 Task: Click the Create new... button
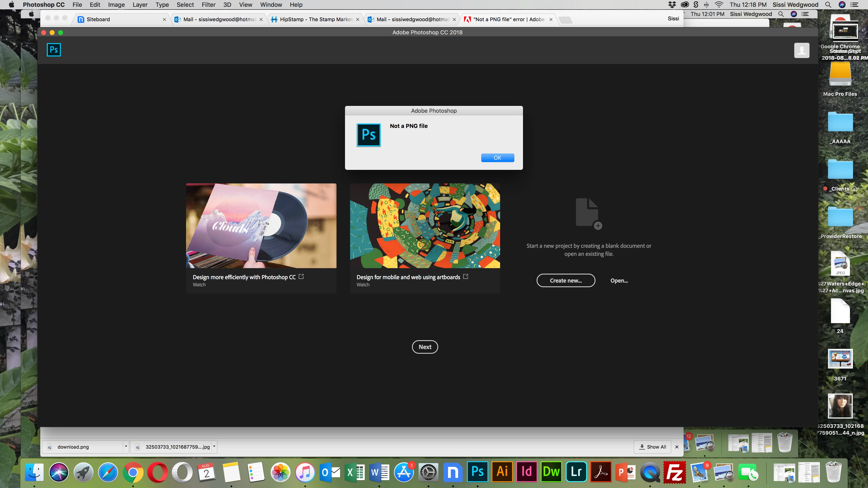[x=565, y=281]
